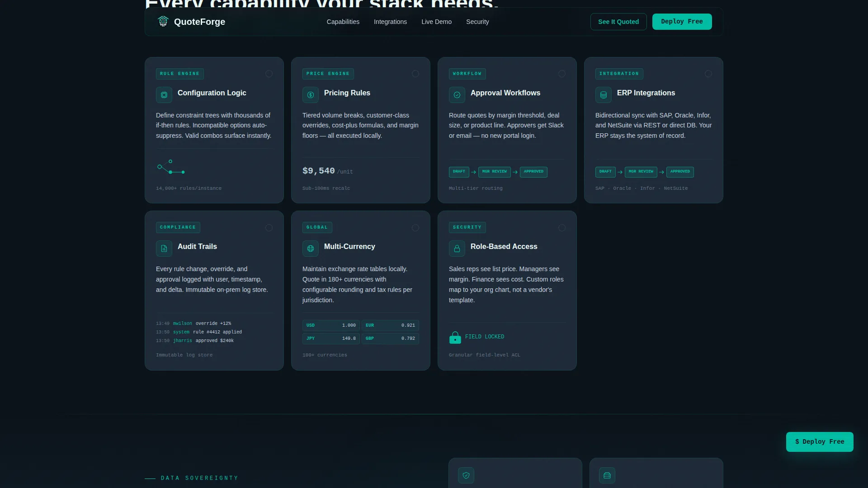Screen dimensions: 868x488
Task: Click the shield icon in lower card
Action: [466, 475]
